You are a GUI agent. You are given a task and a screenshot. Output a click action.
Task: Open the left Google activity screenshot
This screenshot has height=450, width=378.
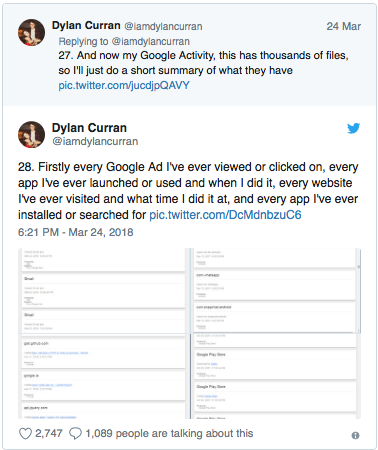(x=101, y=333)
